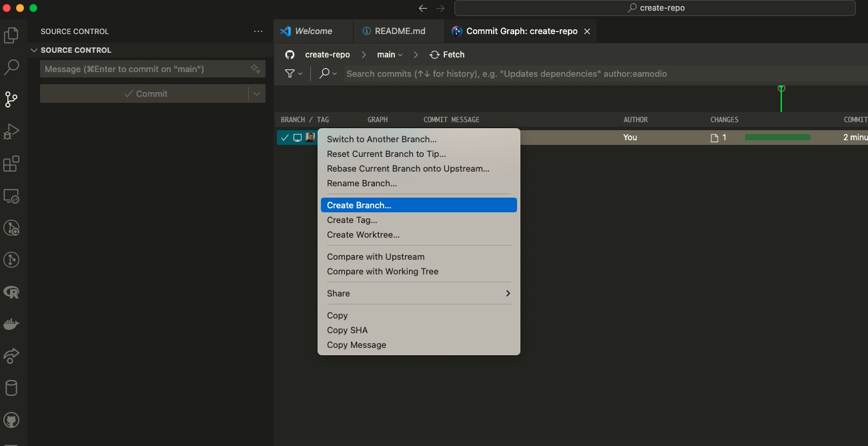The height and width of the screenshot is (446, 868).
Task: Open the Explorer view icon
Action: [11, 35]
